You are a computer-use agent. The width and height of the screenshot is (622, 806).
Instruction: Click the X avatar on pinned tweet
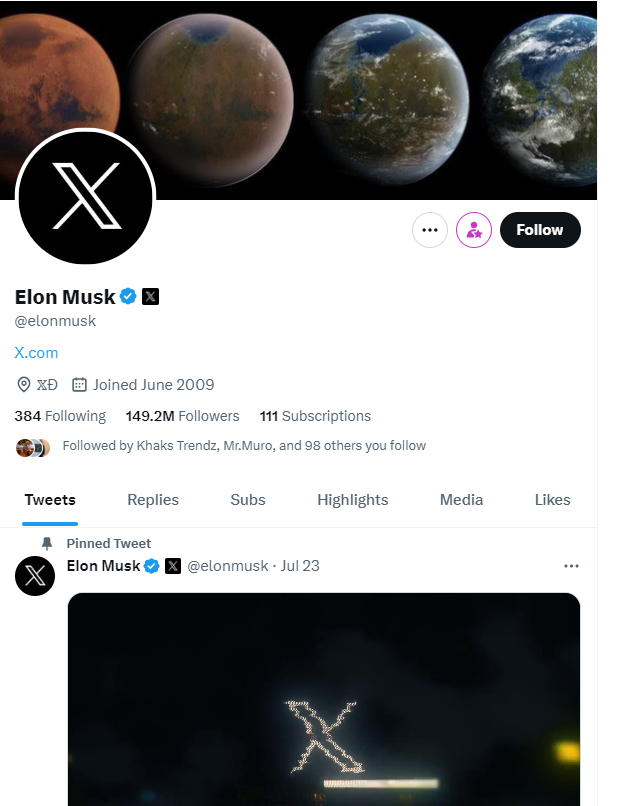point(35,576)
